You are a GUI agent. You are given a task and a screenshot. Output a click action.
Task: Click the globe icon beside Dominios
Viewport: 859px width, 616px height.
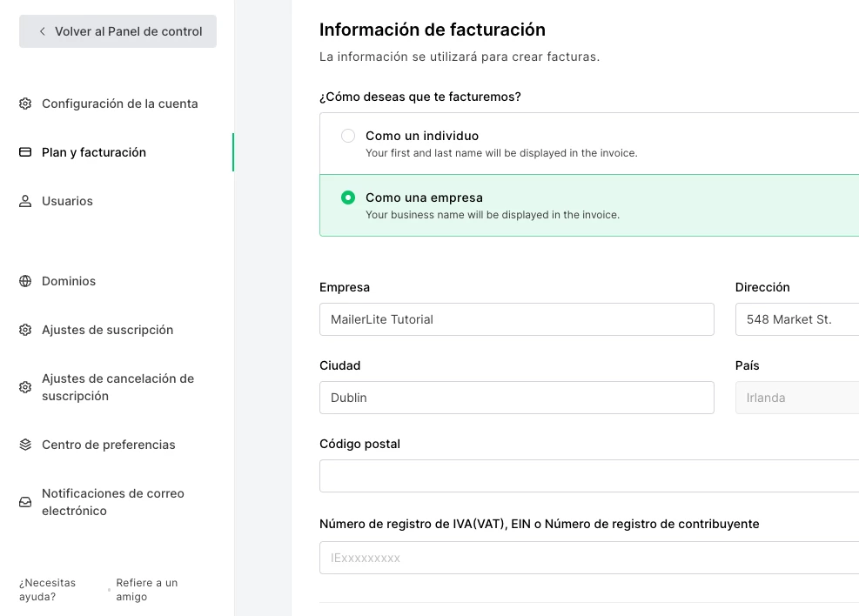pyautogui.click(x=25, y=281)
